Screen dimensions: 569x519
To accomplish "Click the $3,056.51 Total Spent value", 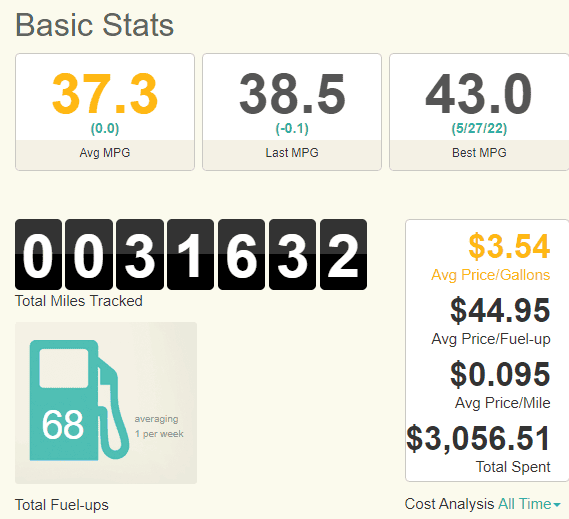I will point(479,439).
